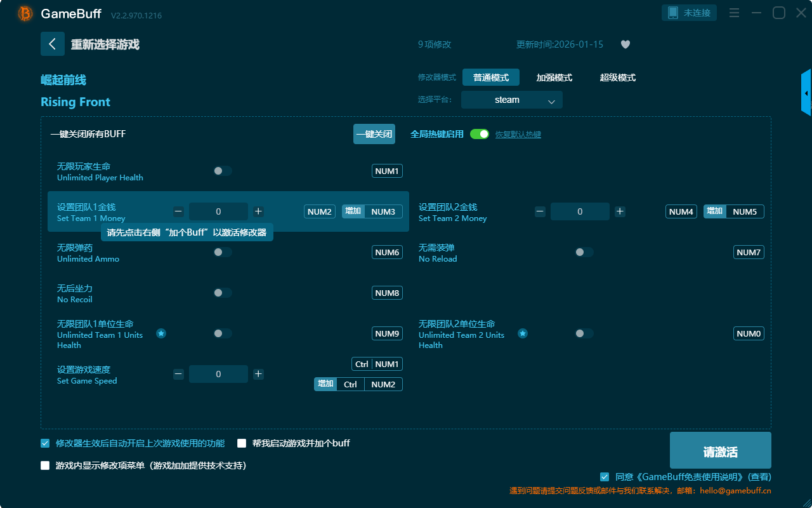Screen dimensions: 812x508
Task: Click star icon beside Unlimited Team 2 Units Health
Action: pyautogui.click(x=523, y=333)
